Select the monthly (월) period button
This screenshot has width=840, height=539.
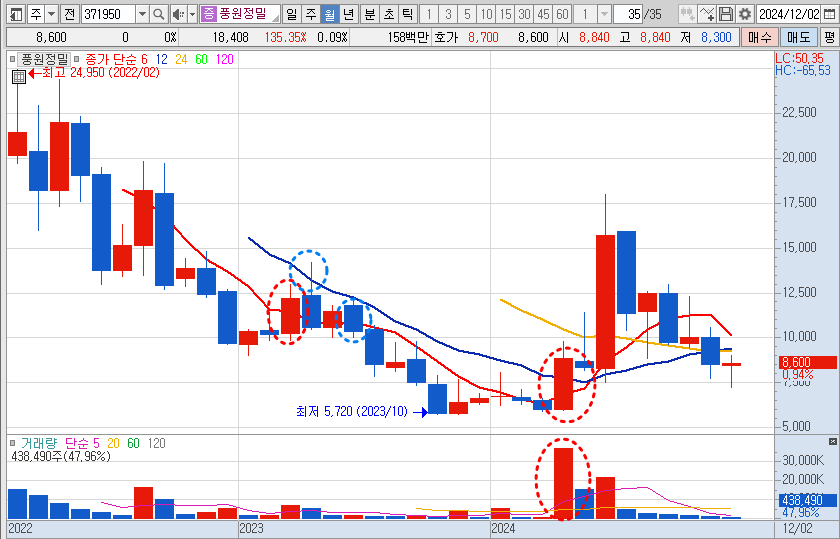(329, 14)
